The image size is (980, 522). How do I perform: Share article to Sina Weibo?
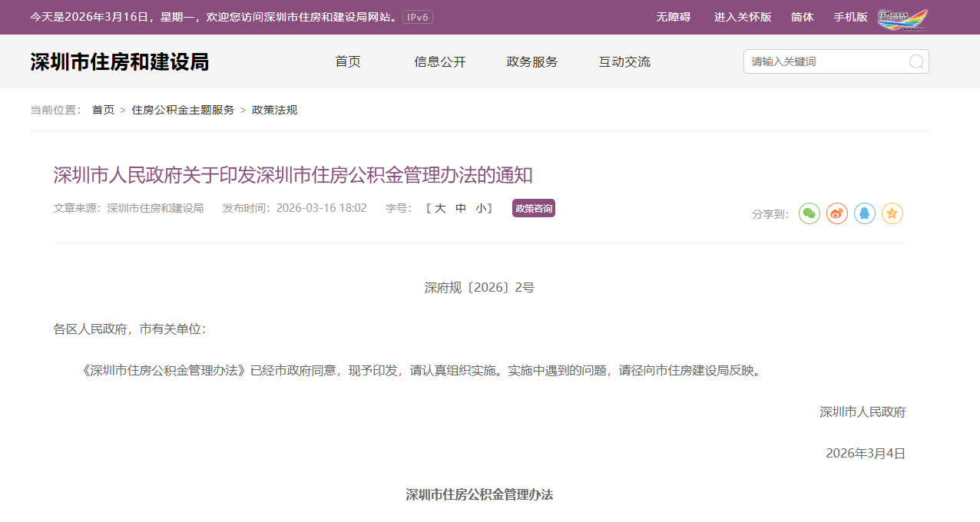(837, 213)
